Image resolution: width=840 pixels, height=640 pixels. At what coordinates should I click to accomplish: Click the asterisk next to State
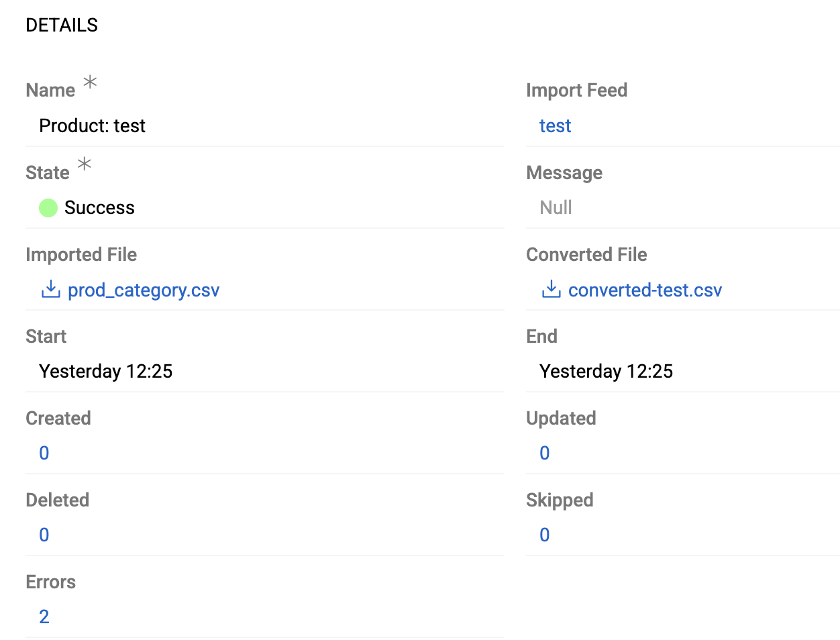83,164
